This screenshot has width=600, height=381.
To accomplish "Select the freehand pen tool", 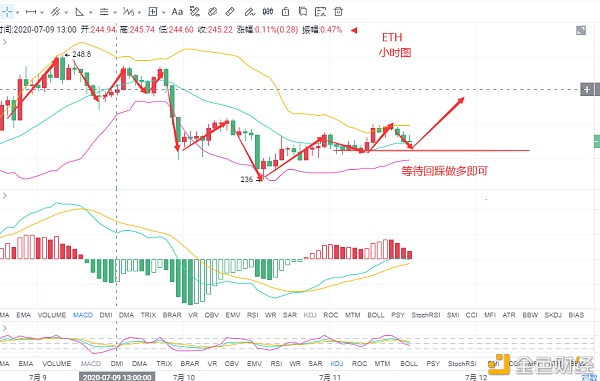I will [x=249, y=12].
